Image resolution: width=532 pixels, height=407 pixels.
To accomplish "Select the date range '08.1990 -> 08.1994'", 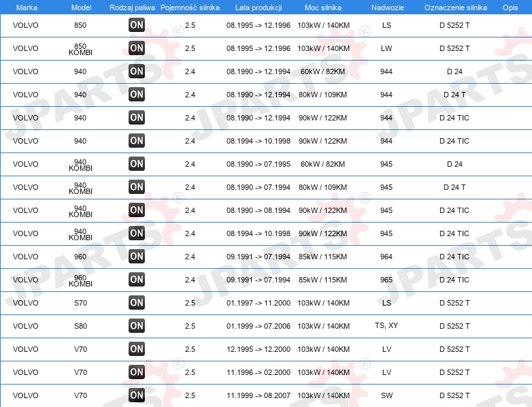I will pyautogui.click(x=259, y=210).
